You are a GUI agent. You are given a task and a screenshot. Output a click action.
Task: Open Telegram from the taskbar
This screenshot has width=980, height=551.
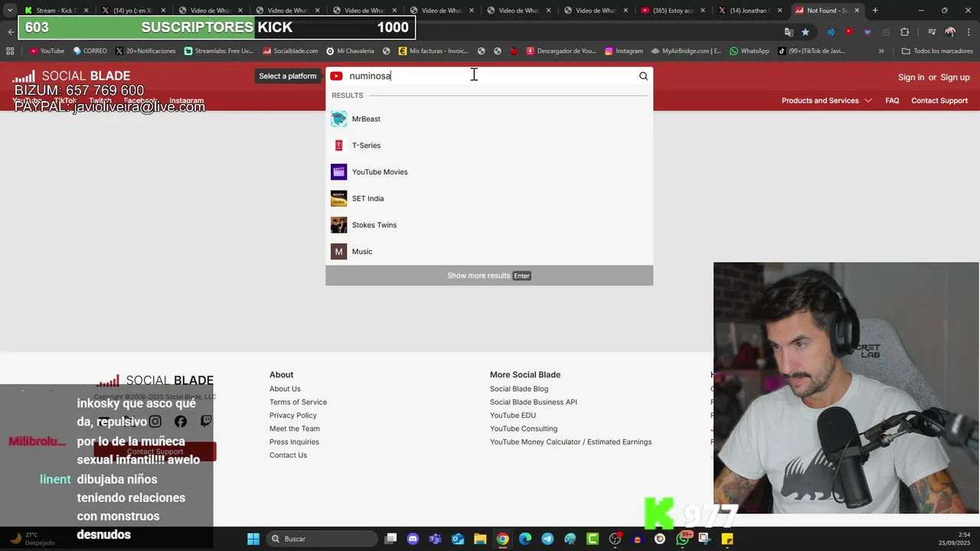[547, 539]
